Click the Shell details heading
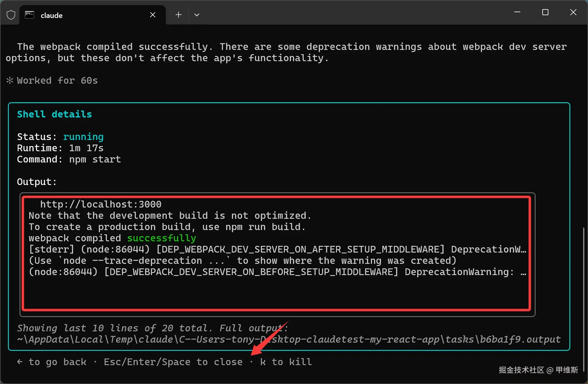The width and height of the screenshot is (588, 384). [x=54, y=114]
